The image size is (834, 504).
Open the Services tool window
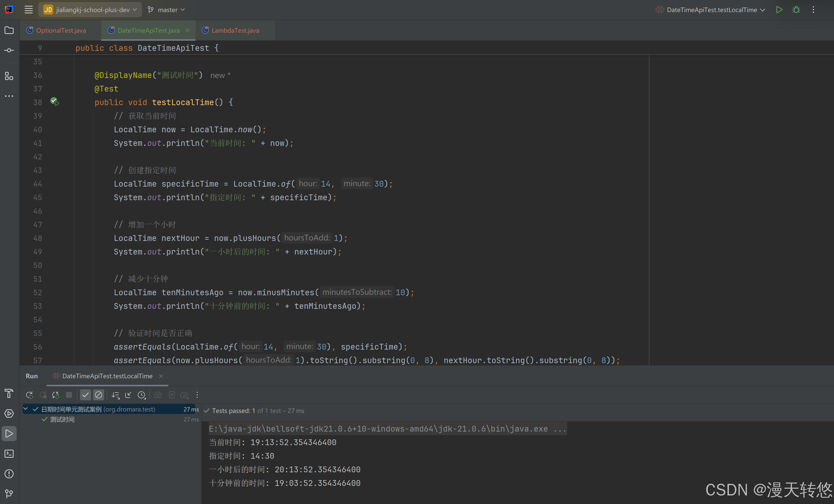pyautogui.click(x=9, y=413)
